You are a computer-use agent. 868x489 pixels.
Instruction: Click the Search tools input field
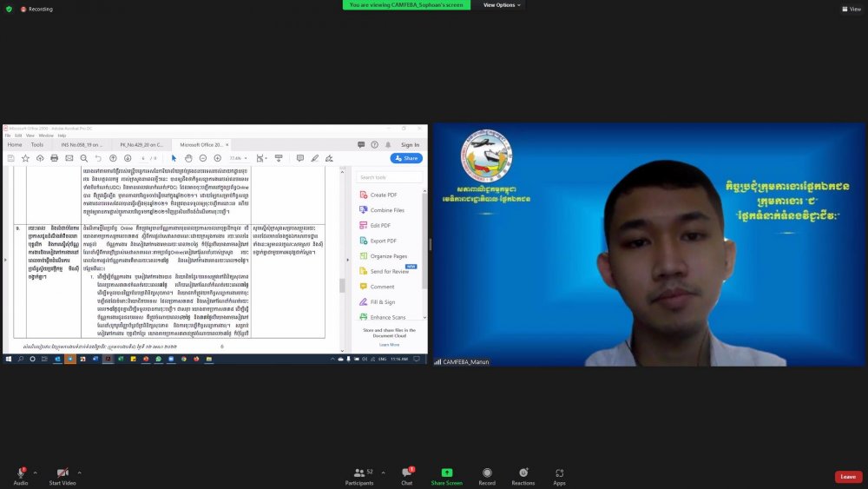(391, 177)
